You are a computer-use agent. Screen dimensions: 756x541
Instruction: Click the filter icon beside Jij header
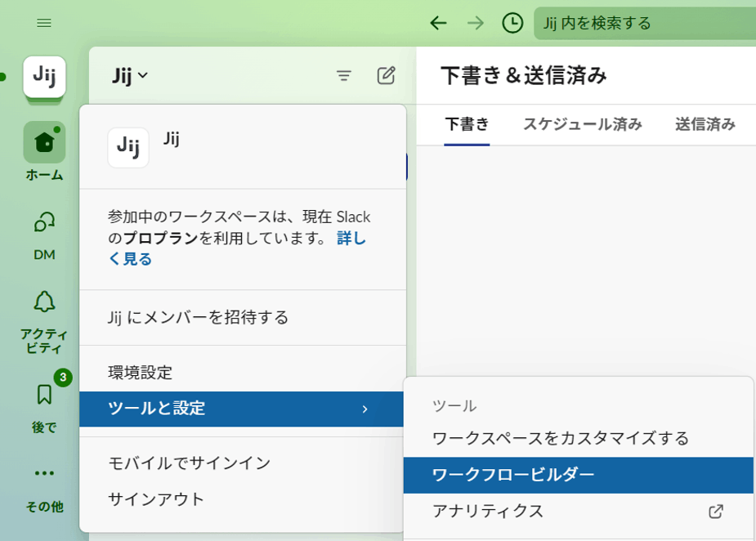pos(344,76)
